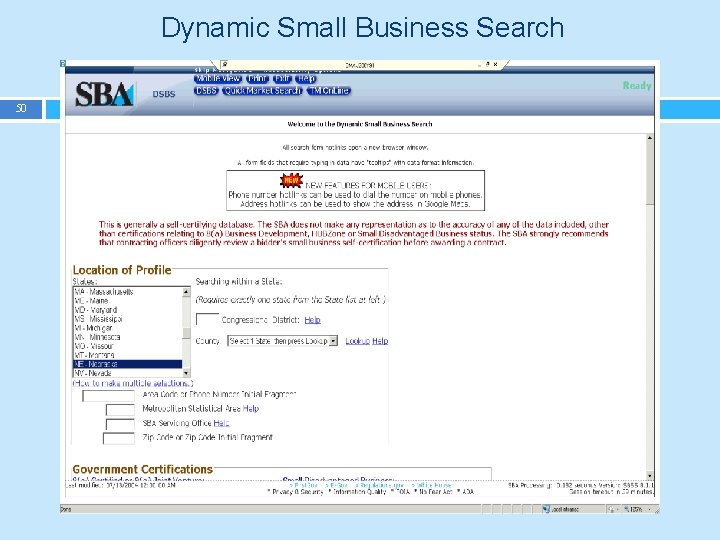The height and width of the screenshot is (540, 720).
Task: Open Quick Market Search
Action: (263, 91)
